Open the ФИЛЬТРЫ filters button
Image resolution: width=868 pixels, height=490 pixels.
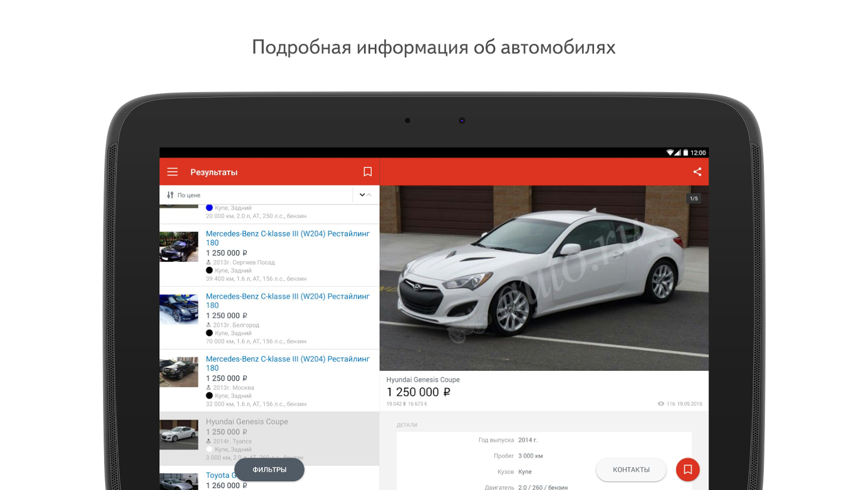click(269, 469)
